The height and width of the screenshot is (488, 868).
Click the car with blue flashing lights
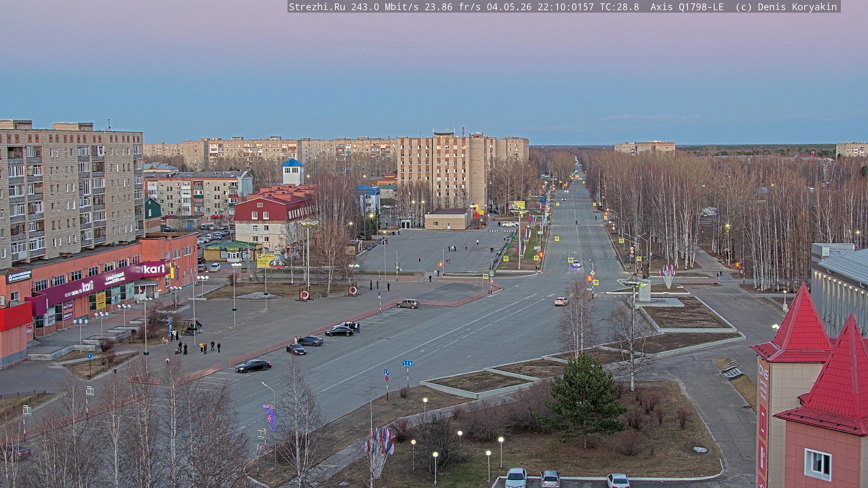(x=576, y=264)
